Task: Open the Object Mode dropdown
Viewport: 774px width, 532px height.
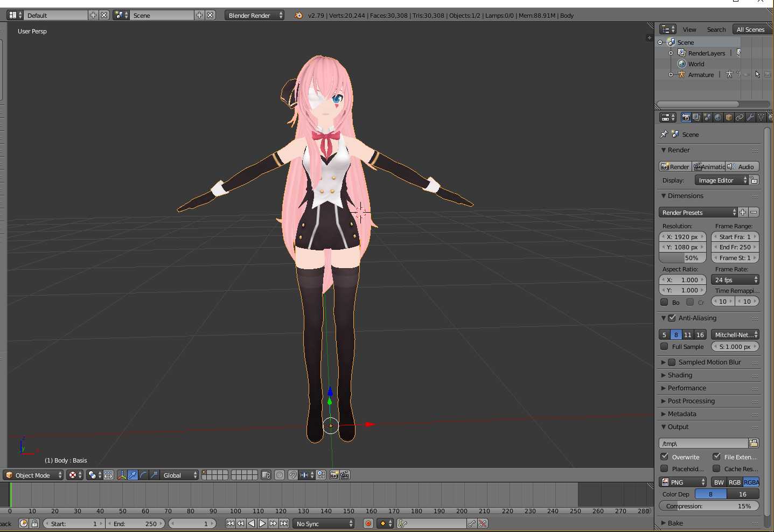Action: 33,475
